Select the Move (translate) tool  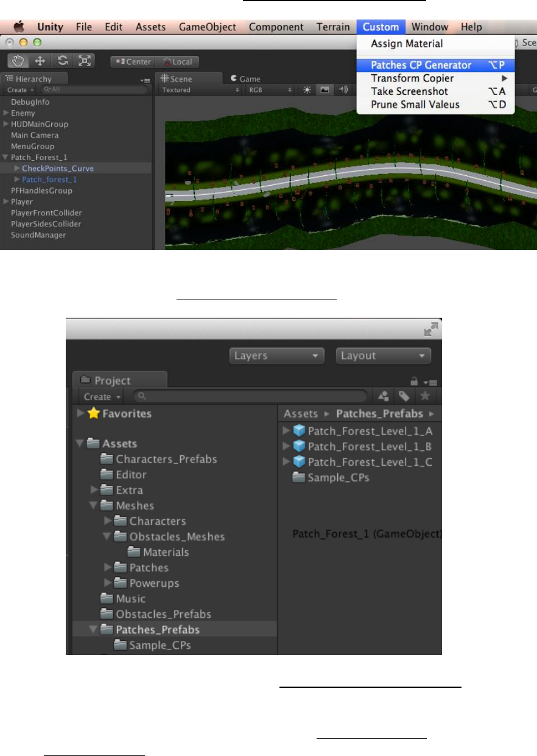(41, 61)
